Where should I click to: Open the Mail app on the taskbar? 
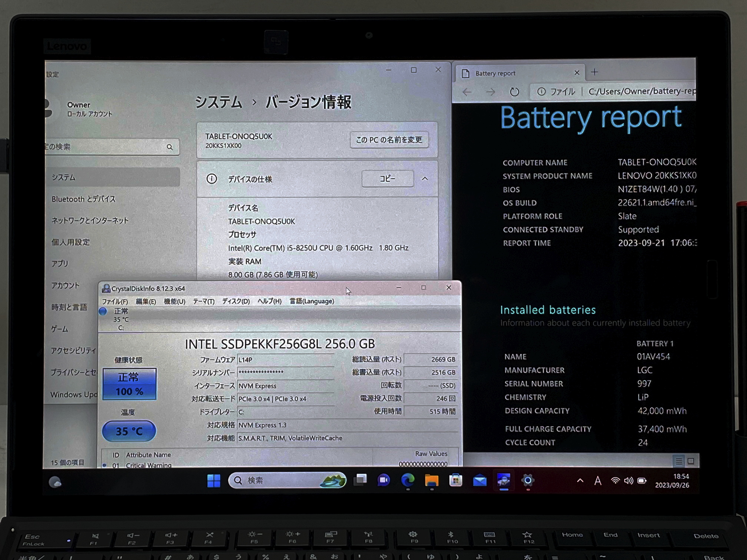(x=479, y=480)
